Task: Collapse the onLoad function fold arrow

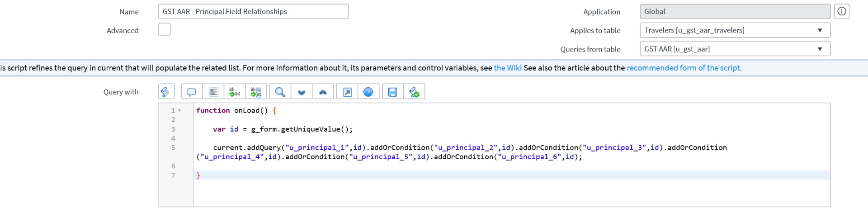Action: [x=179, y=111]
